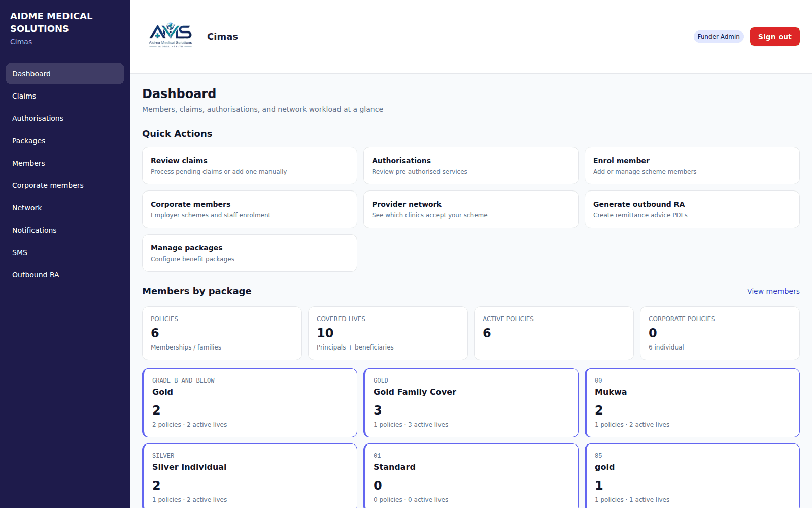Select the Provider network quick action
Screen dimensions: 812x508
[x=471, y=209]
